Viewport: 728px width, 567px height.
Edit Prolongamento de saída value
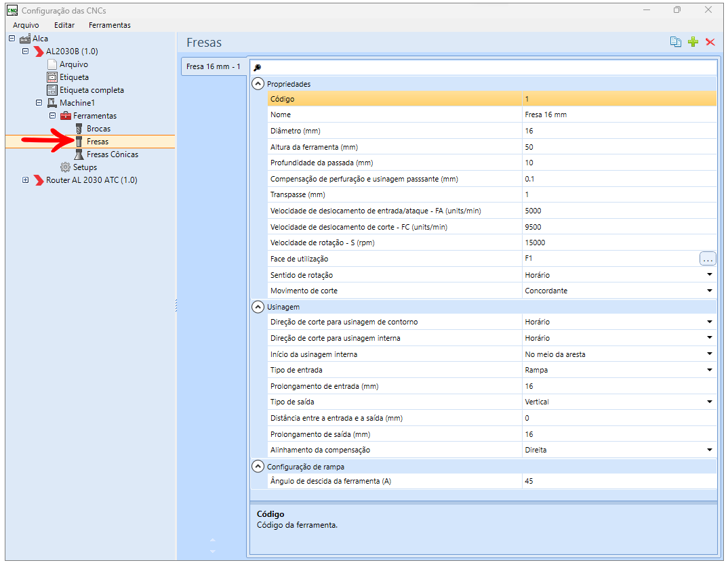pos(619,434)
